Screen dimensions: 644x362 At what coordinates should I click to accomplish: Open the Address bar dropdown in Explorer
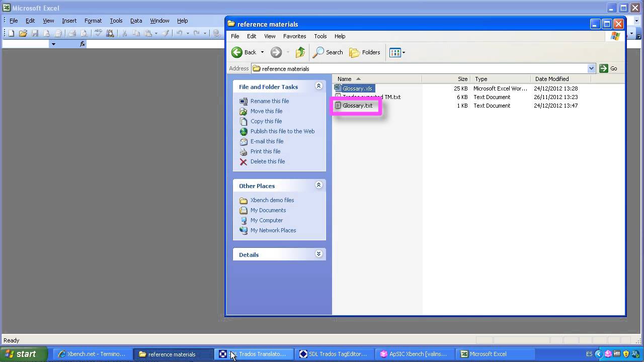click(592, 68)
